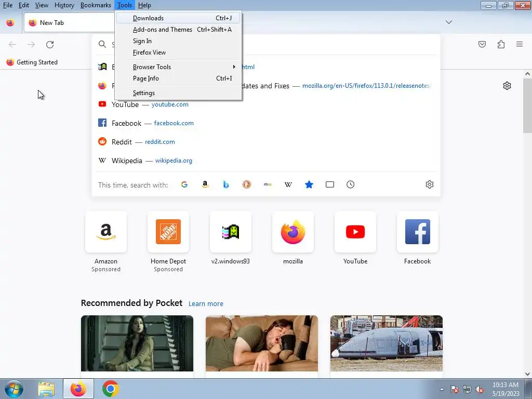The image size is (532, 399).
Task: Open Windows Explorer from the taskbar
Action: (x=46, y=389)
